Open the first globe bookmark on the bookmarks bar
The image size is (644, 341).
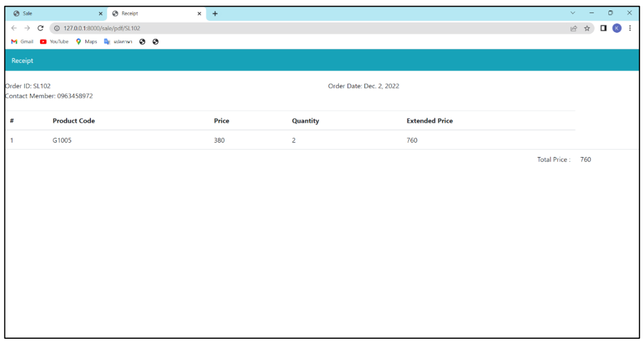point(142,42)
